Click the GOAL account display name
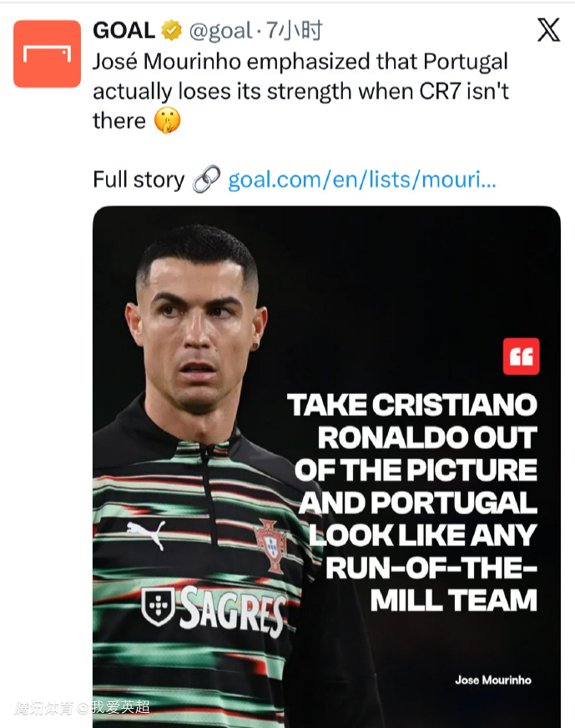This screenshot has height=728, width=575. point(124,32)
